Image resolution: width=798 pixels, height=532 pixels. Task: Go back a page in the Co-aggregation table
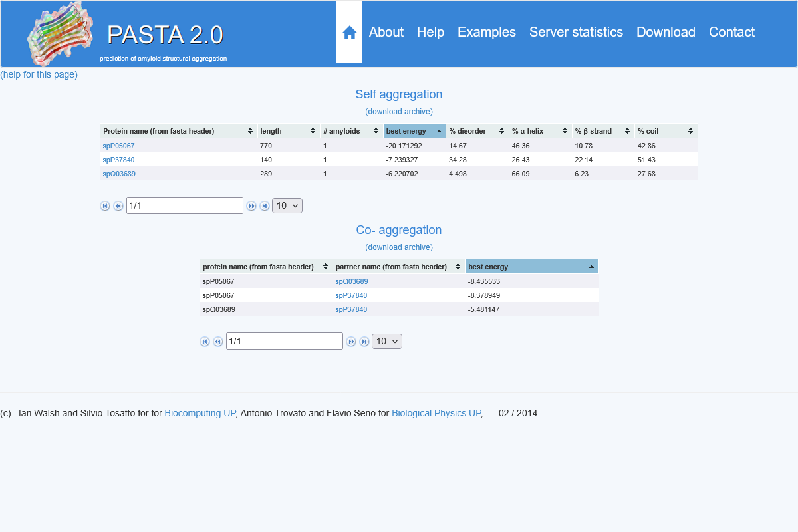click(217, 341)
